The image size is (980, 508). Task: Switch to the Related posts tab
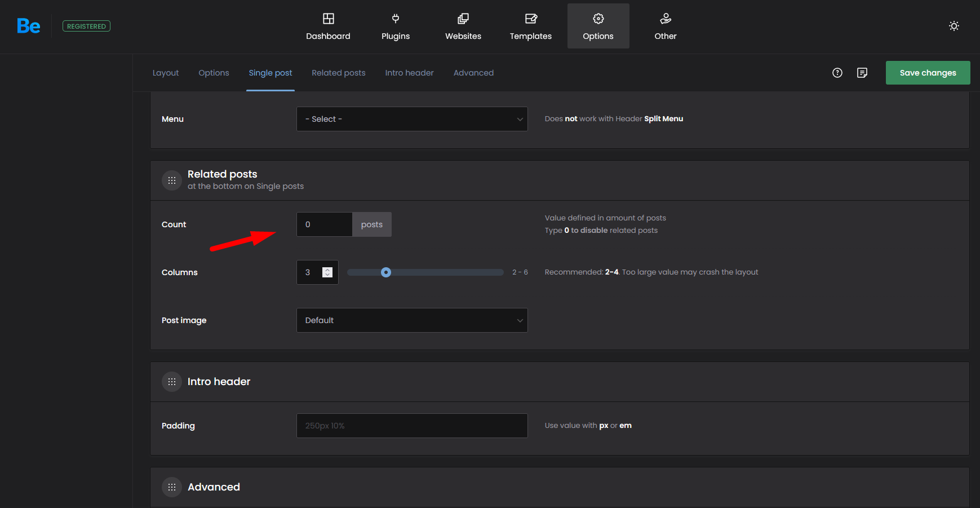click(x=339, y=73)
